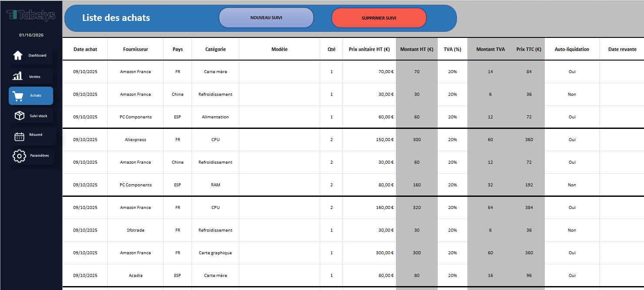
Task: Click the empty Date revante cell in Acadia row
Action: pos(622,276)
